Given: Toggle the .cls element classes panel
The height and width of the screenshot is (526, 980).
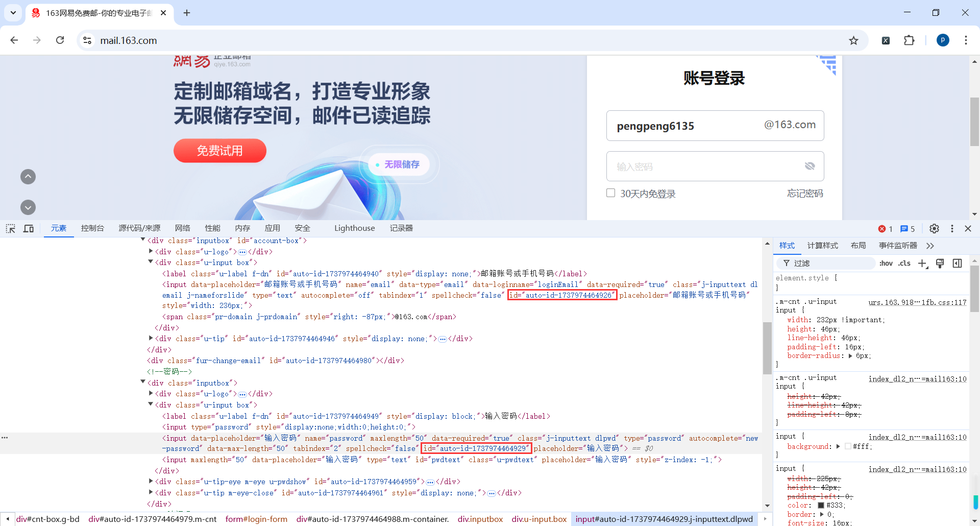Looking at the screenshot, I should (x=904, y=264).
